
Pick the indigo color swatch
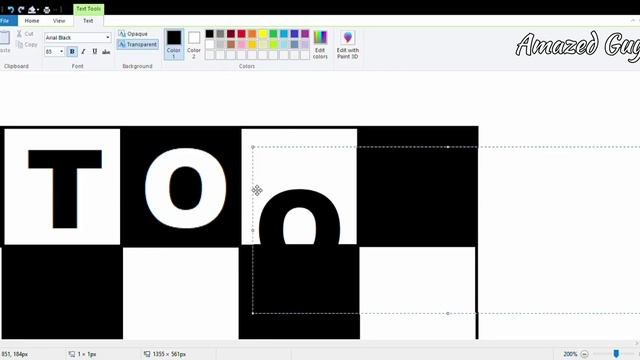(295, 34)
